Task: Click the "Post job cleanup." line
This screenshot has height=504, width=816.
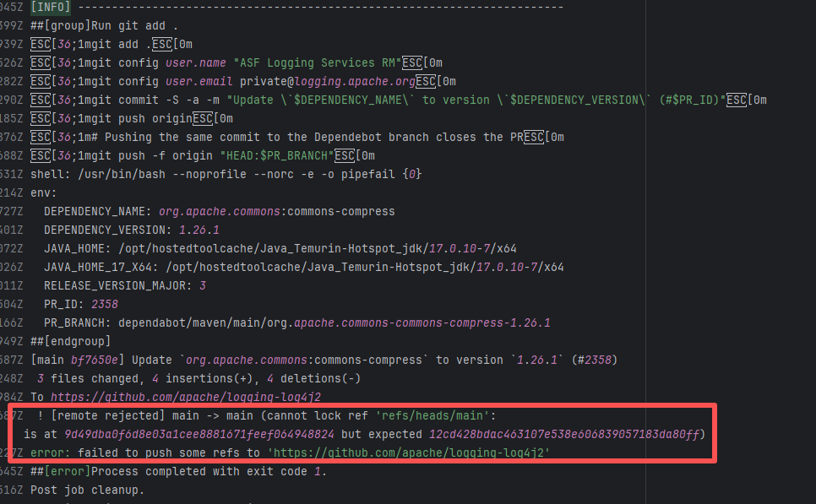Action: (88, 490)
